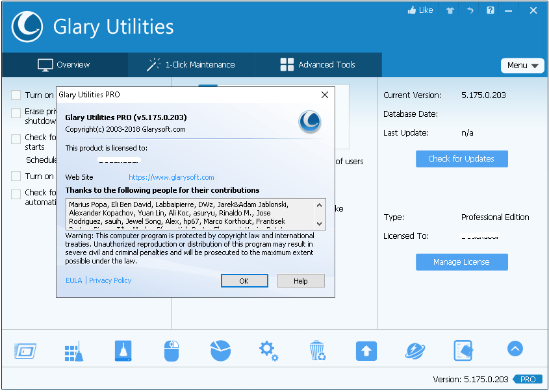Image resolution: width=549 pixels, height=392 pixels.
Task: Switch to the Advanced Tools tab
Action: tap(318, 65)
